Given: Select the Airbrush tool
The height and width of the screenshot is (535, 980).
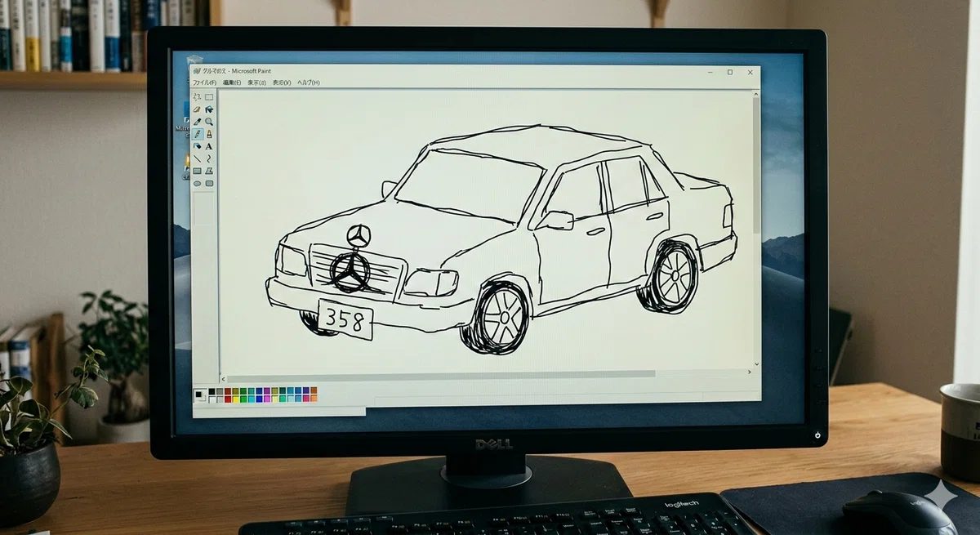Looking at the screenshot, I should tap(197, 146).
